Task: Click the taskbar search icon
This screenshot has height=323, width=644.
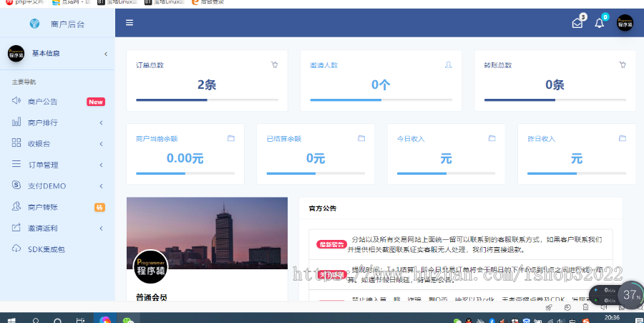Action: point(36,320)
